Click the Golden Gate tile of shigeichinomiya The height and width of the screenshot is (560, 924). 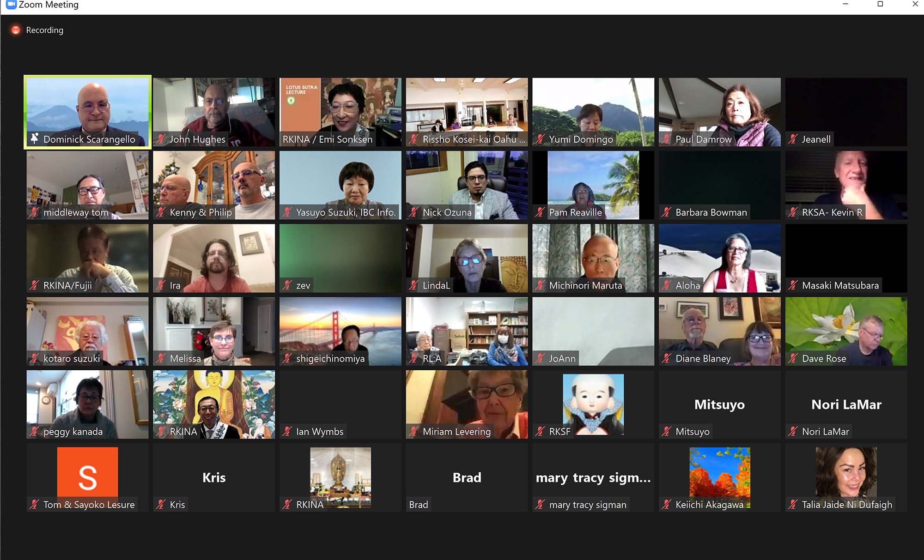(340, 328)
